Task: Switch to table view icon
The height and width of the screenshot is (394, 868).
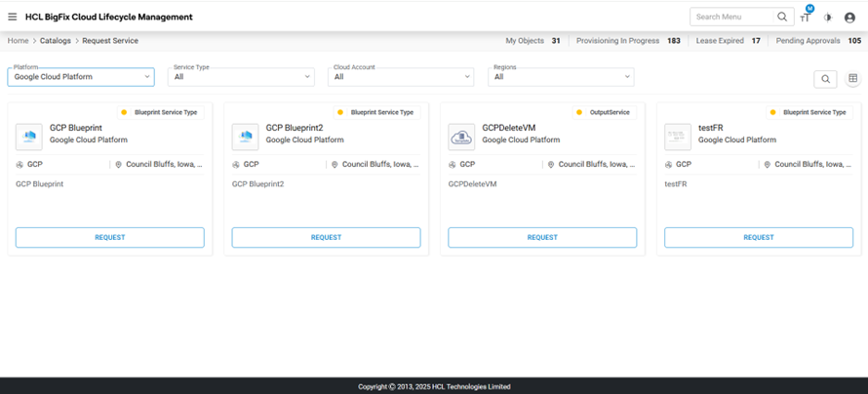Action: pos(853,79)
